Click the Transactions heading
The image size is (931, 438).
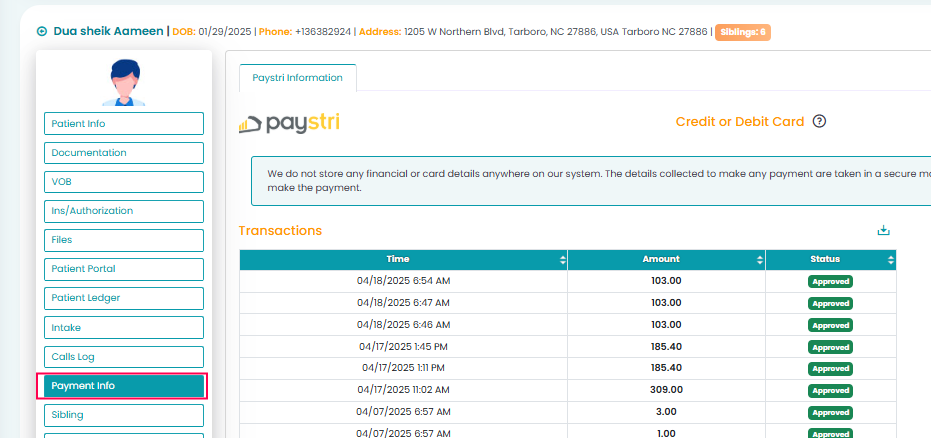point(280,230)
